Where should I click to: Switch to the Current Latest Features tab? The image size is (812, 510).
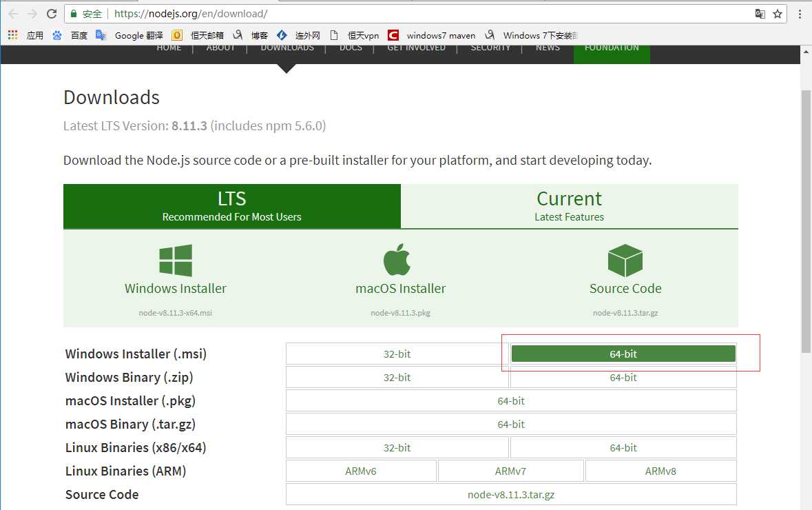pyautogui.click(x=569, y=206)
